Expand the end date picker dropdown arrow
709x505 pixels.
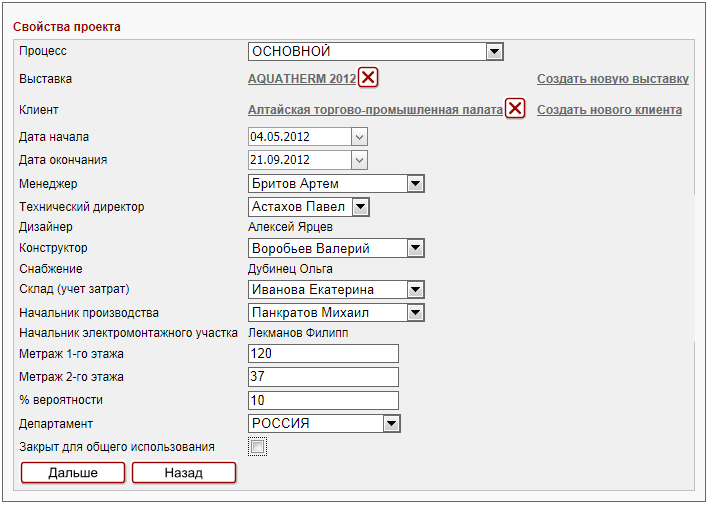click(x=359, y=160)
